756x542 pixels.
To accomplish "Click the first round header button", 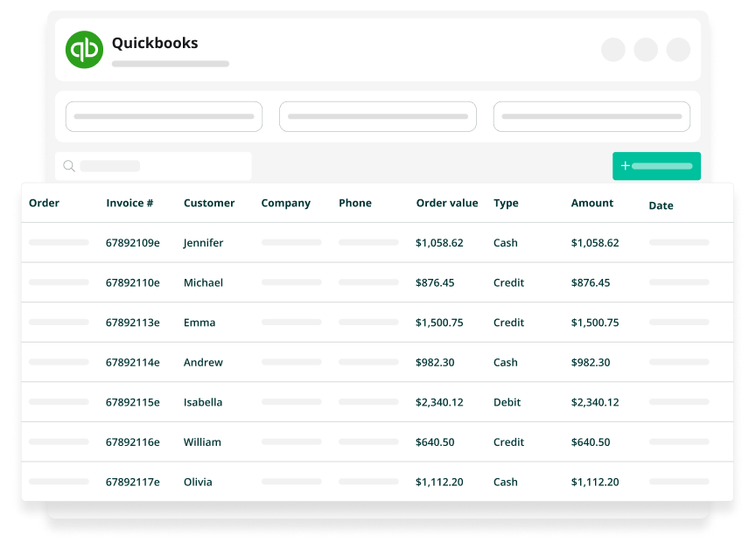I will [x=613, y=50].
